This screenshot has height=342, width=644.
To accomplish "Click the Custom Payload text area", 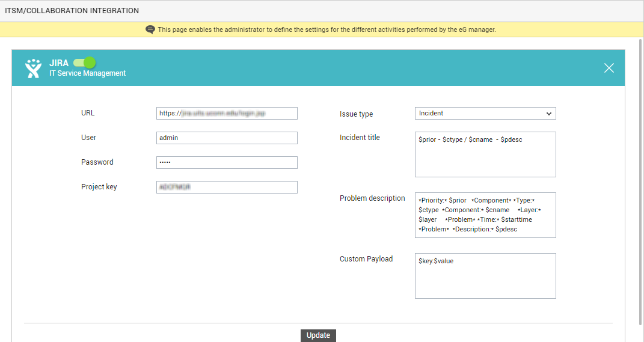I will point(485,276).
